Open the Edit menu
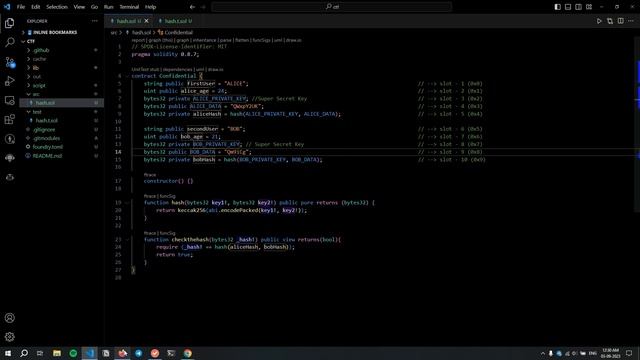This screenshot has width=640, height=360. [x=36, y=7]
